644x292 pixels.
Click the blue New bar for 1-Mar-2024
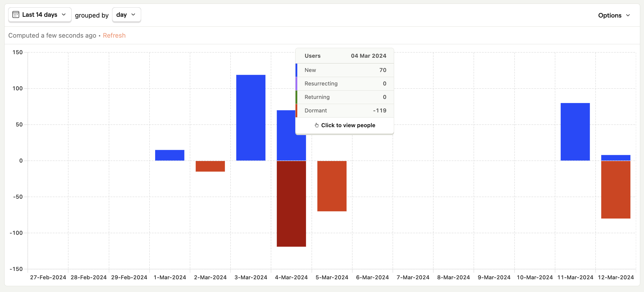pyautogui.click(x=170, y=155)
